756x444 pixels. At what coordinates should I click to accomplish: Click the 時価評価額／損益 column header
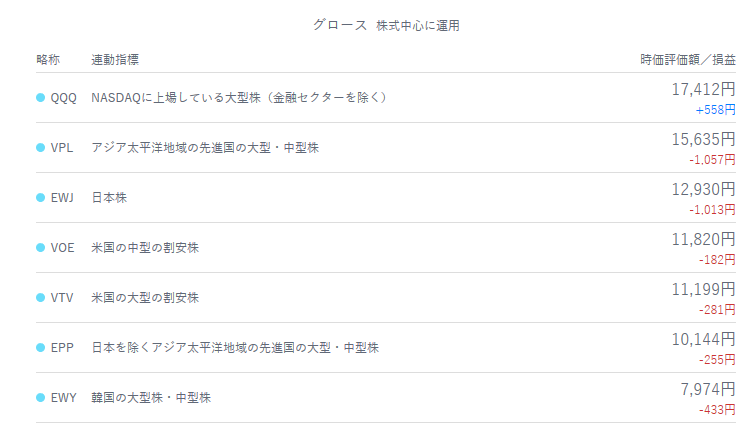[x=688, y=60]
